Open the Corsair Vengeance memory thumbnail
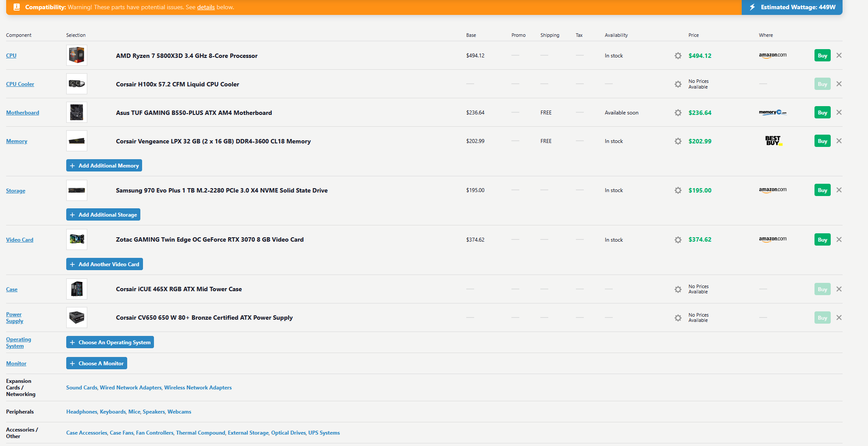This screenshot has height=446, width=868. coord(77,141)
